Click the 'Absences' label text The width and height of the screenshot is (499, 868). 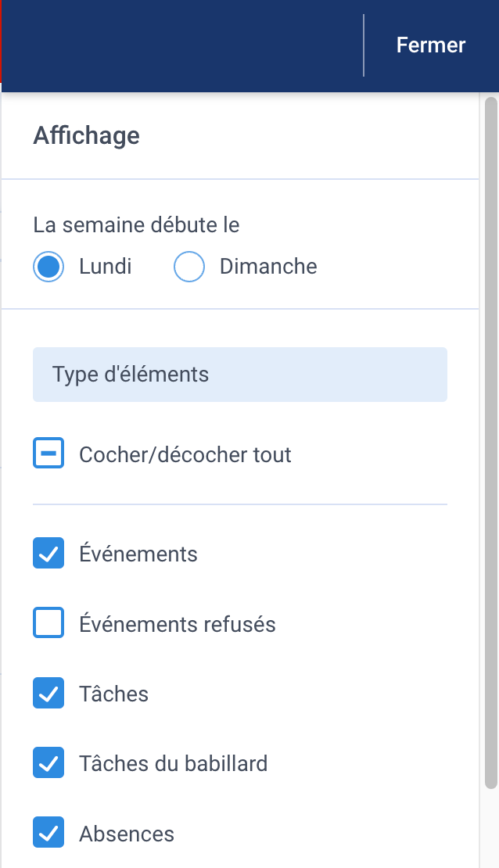[x=126, y=834]
